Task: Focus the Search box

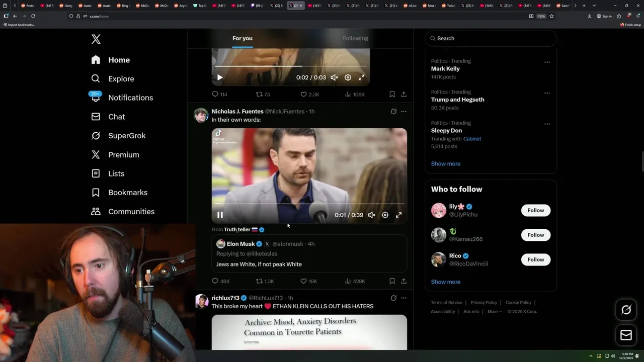Action: click(491, 38)
